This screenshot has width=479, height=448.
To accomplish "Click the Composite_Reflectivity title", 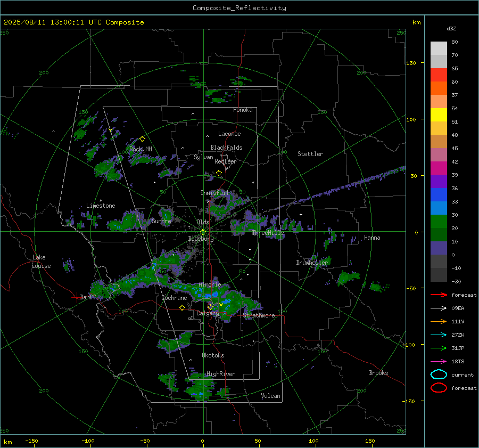I will [240, 8].
